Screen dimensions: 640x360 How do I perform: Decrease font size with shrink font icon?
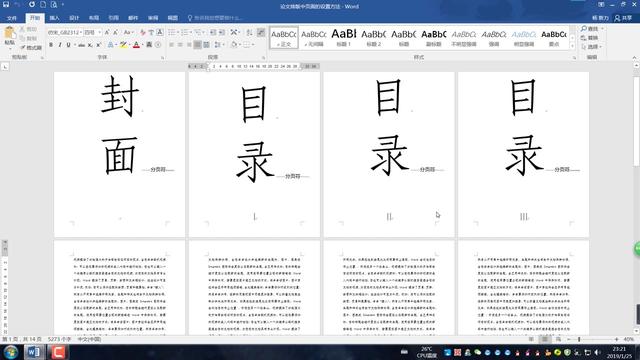[116, 32]
